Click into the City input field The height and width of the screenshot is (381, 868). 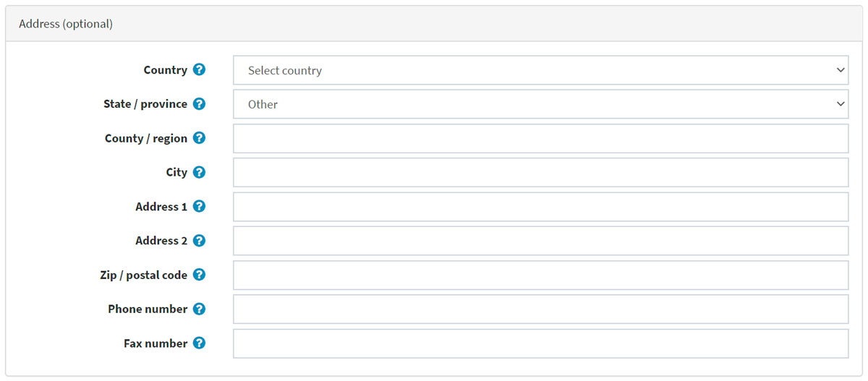540,172
